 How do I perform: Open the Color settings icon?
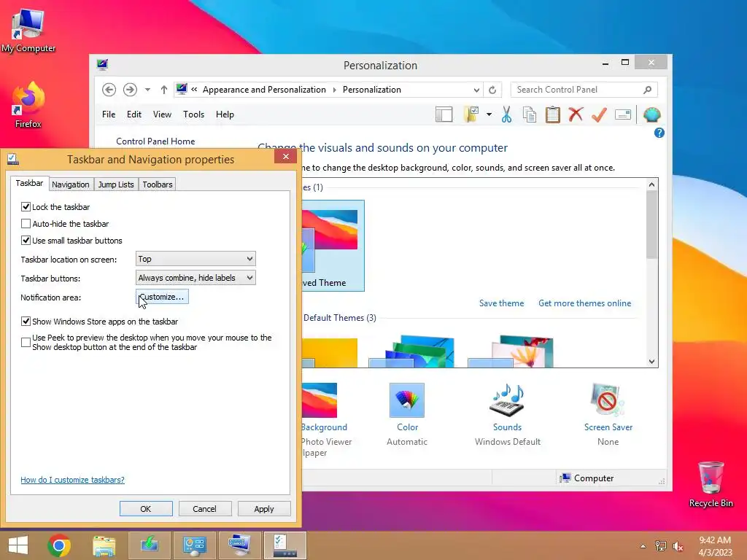[407, 400]
